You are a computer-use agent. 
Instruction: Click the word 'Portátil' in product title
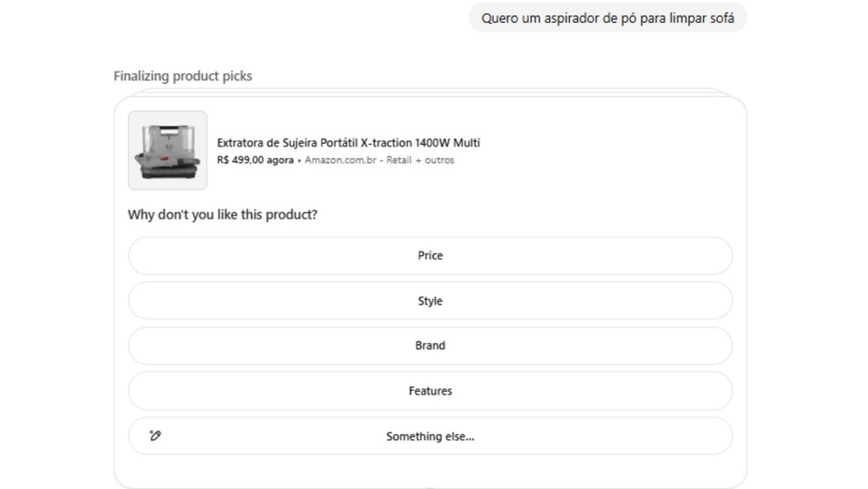tap(337, 143)
